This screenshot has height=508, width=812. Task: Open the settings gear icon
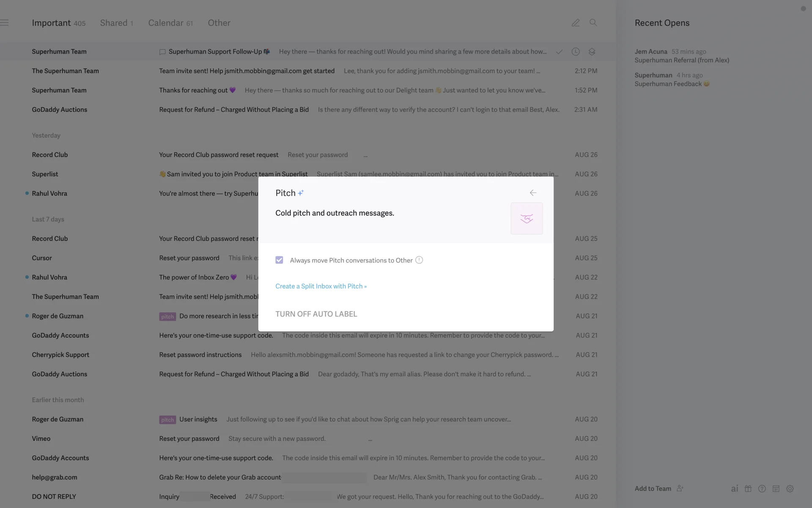[x=790, y=489]
